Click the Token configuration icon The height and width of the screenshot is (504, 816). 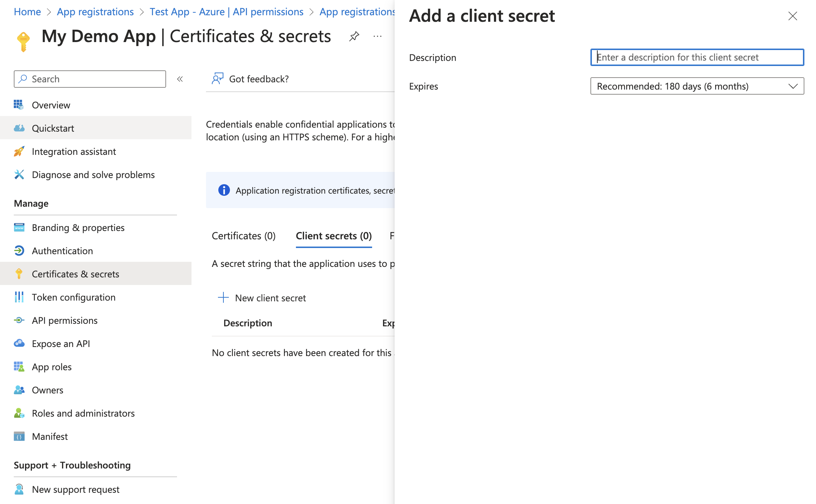(x=19, y=297)
